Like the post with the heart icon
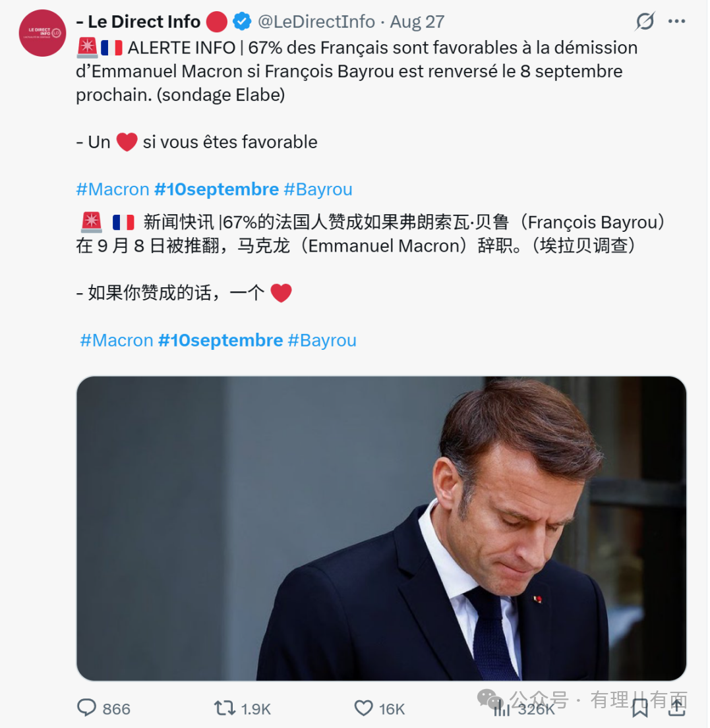This screenshot has width=710, height=728. (x=364, y=708)
